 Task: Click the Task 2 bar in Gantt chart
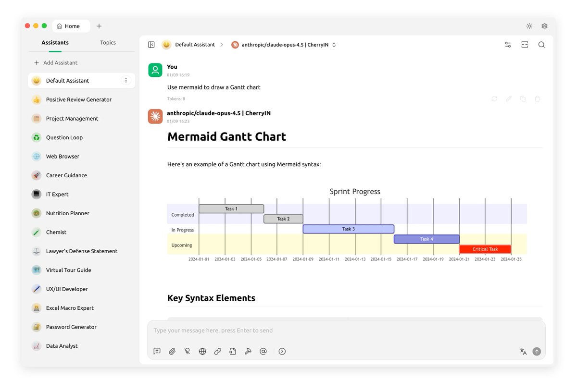pyautogui.click(x=283, y=219)
